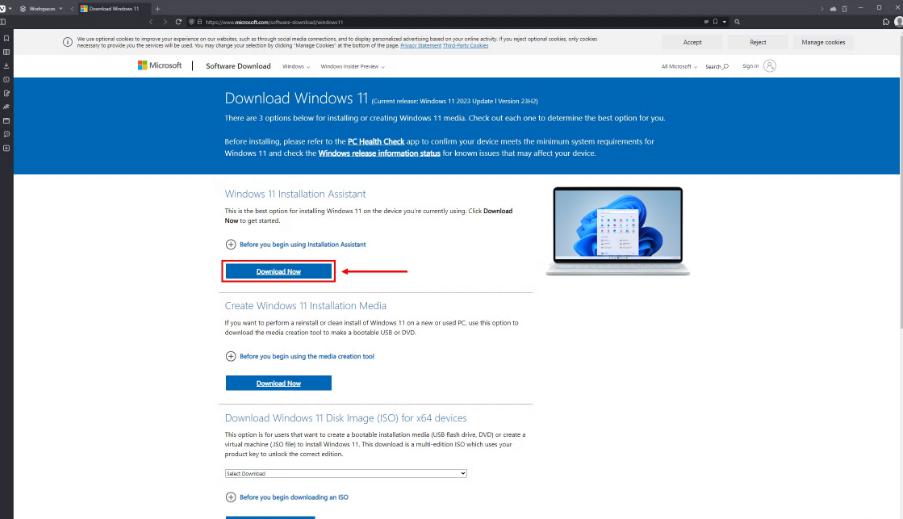Image resolution: width=903 pixels, height=519 pixels.
Task: Open the Select Download ISO dropdown
Action: point(346,473)
